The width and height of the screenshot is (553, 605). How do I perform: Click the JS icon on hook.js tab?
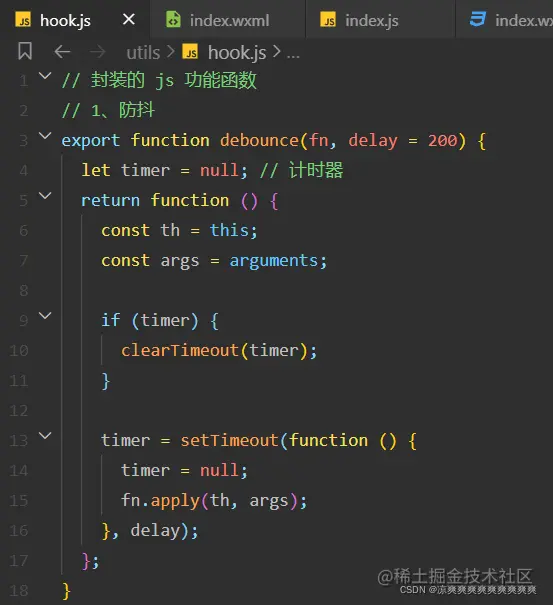(x=23, y=20)
